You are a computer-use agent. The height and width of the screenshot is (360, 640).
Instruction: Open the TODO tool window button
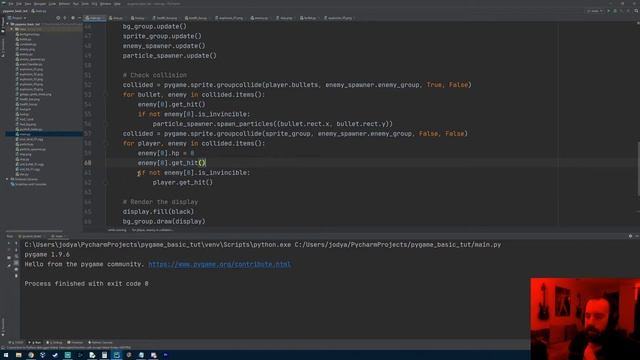pos(16,342)
